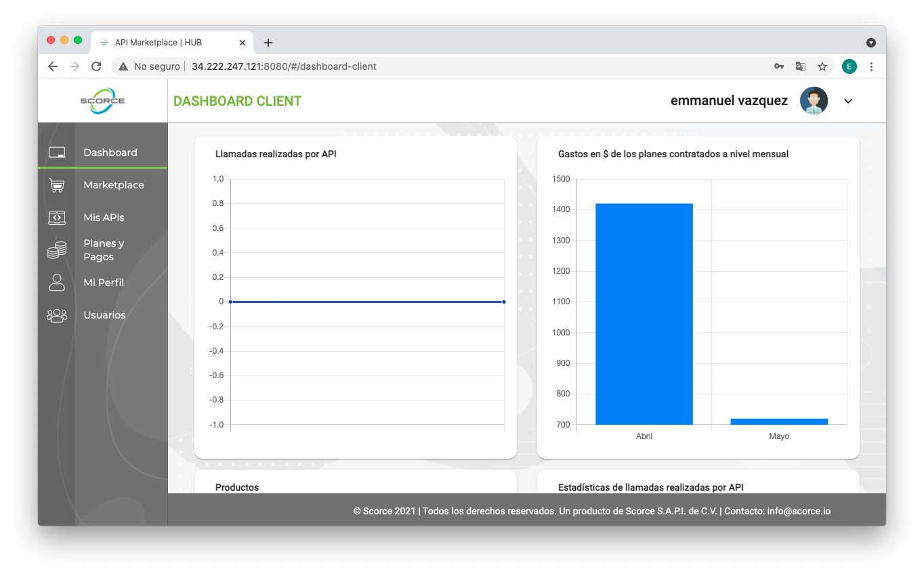Go back with browser back arrow
Image resolution: width=924 pixels, height=576 pixels.
coord(53,66)
